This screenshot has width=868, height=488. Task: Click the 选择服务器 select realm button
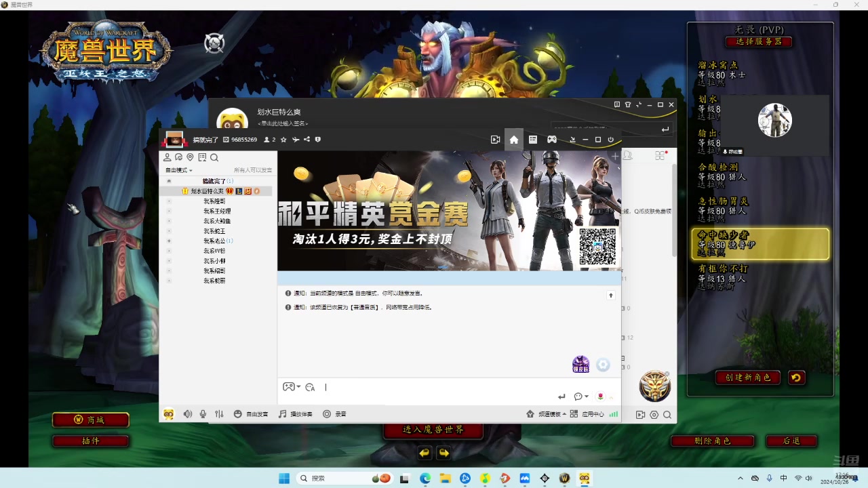pos(759,41)
